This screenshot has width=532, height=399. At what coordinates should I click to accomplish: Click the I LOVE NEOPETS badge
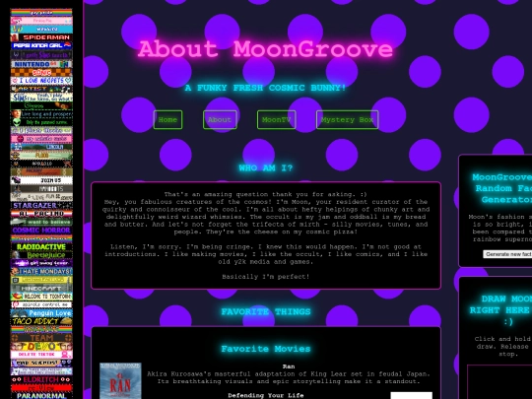tap(41, 81)
